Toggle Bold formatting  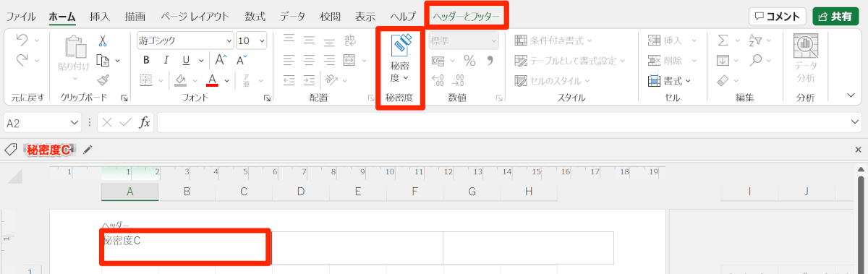pos(146,60)
